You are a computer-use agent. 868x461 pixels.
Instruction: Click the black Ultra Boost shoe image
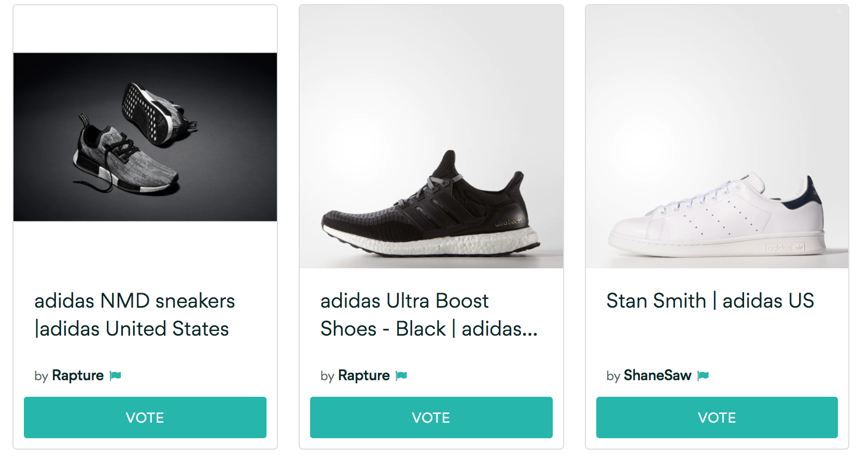431,207
